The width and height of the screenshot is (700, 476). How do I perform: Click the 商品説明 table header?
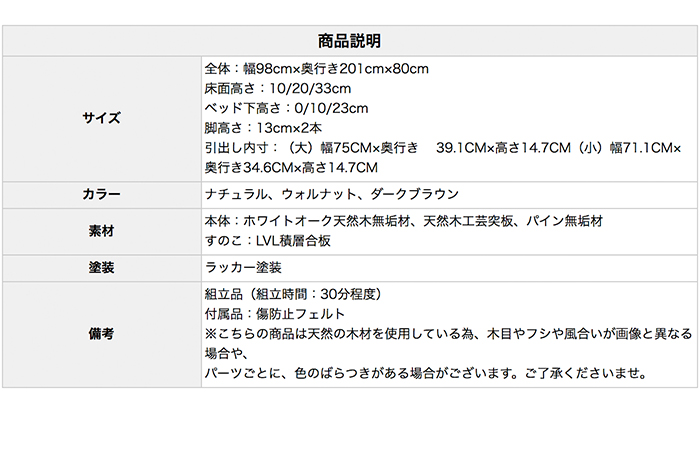(349, 42)
